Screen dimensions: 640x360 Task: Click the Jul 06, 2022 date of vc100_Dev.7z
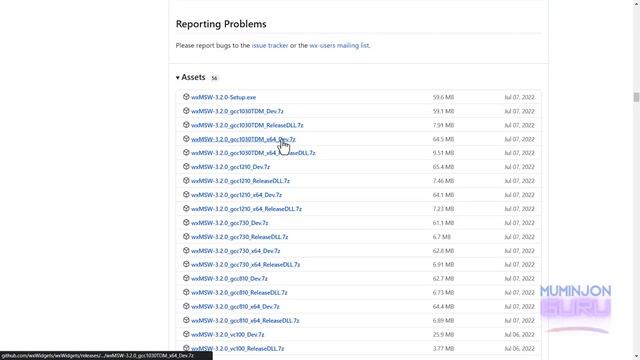point(519,334)
